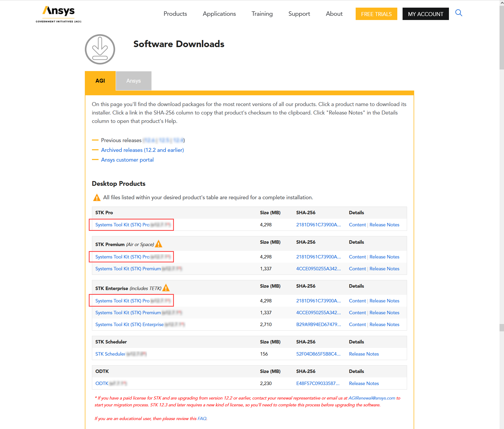Open the Applications menu
The width and height of the screenshot is (504, 429).
point(219,14)
